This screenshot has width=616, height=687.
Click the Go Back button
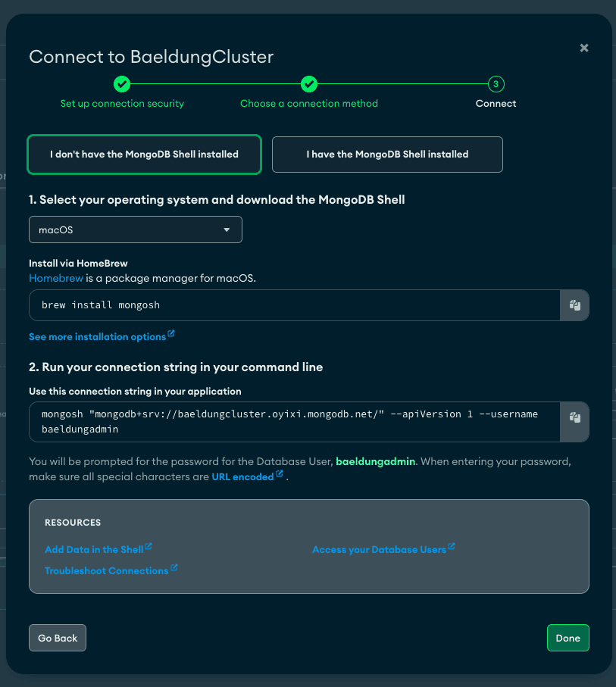58,638
